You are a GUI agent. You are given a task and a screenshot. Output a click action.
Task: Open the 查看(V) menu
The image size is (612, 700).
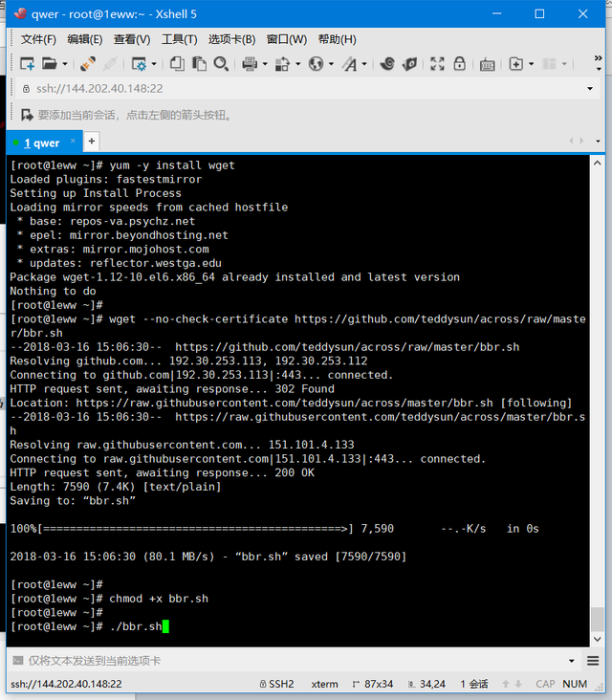point(132,40)
